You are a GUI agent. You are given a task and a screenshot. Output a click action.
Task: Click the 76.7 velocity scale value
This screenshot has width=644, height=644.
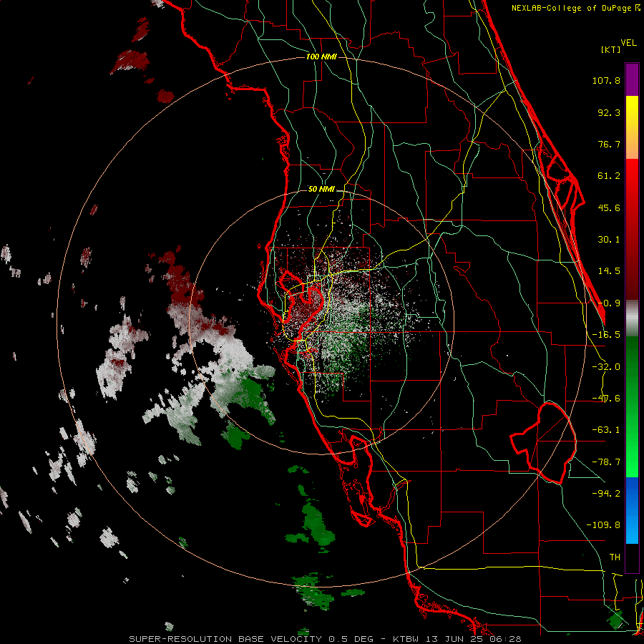[x=609, y=144]
